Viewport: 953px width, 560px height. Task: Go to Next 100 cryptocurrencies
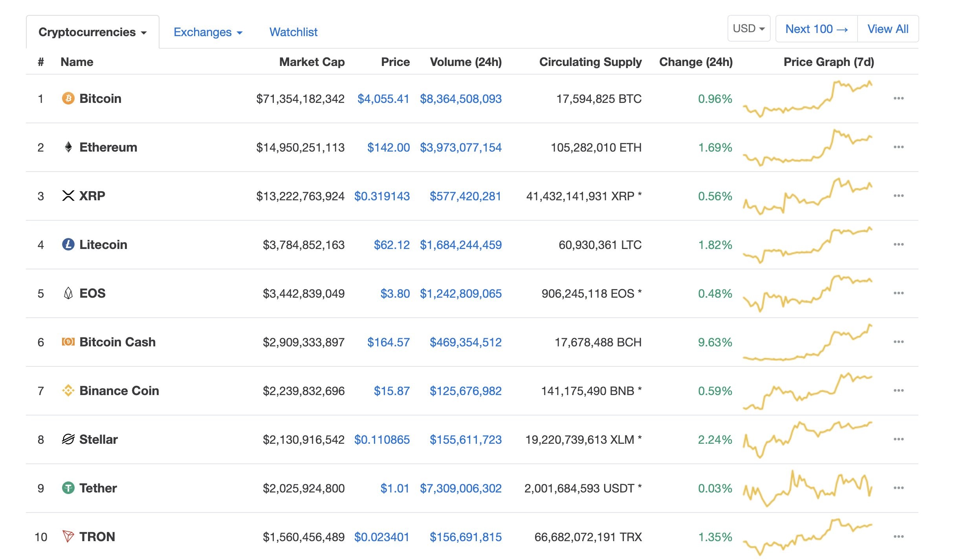coord(817,29)
